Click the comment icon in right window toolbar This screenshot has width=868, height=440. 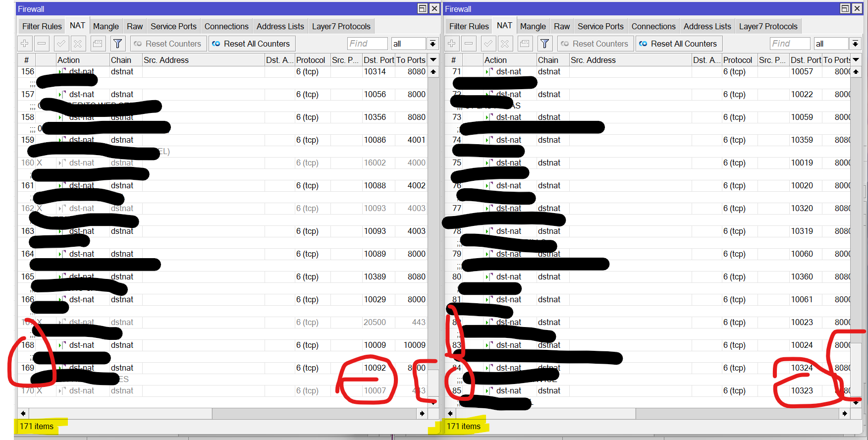click(525, 44)
